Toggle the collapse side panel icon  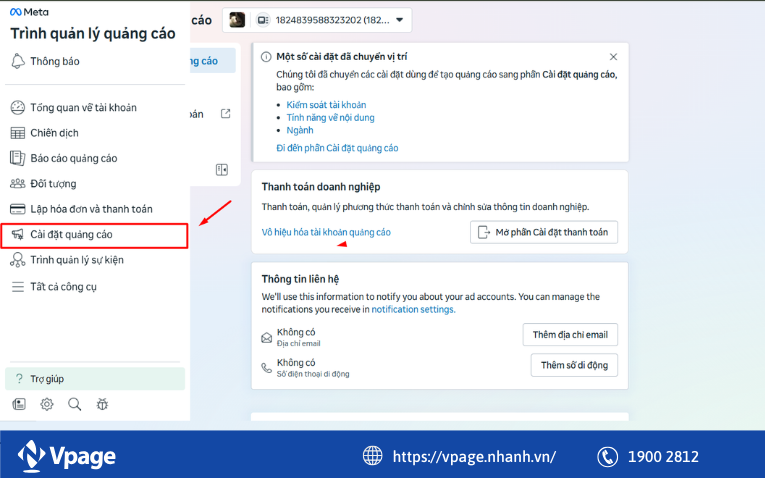point(222,170)
